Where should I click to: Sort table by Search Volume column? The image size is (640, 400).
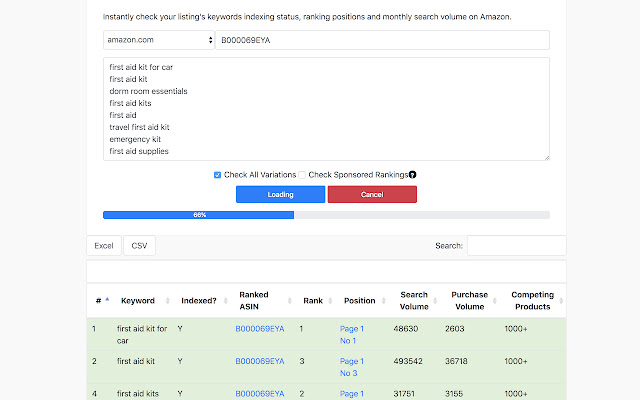click(414, 300)
